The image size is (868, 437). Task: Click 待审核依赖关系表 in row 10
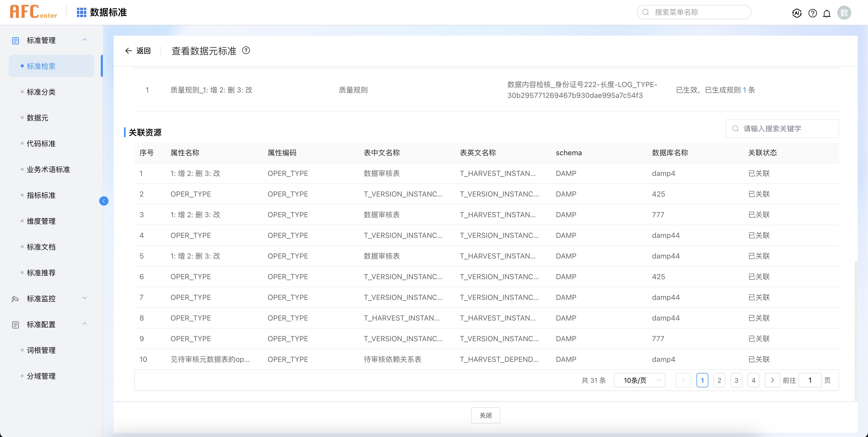[x=393, y=360]
